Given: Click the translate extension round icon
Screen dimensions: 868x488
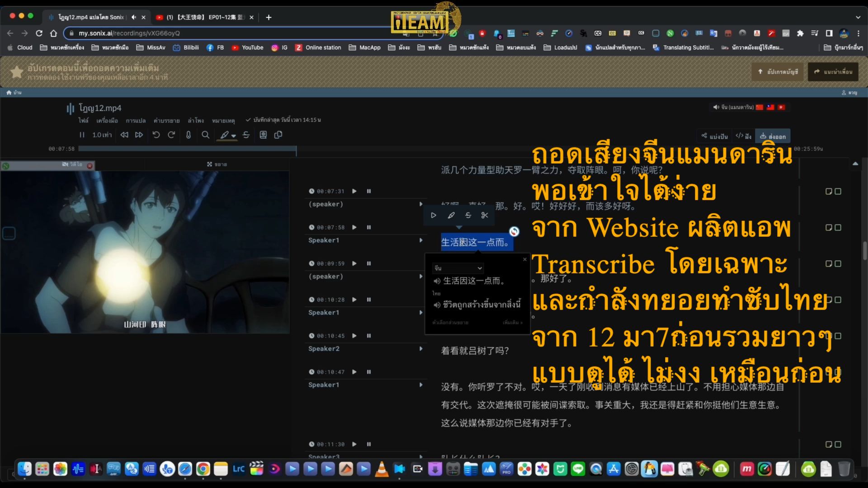Looking at the screenshot, I should tap(514, 231).
